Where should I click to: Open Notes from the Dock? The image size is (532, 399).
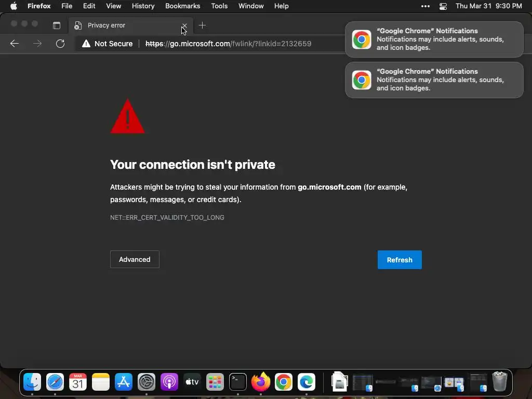pyautogui.click(x=101, y=382)
